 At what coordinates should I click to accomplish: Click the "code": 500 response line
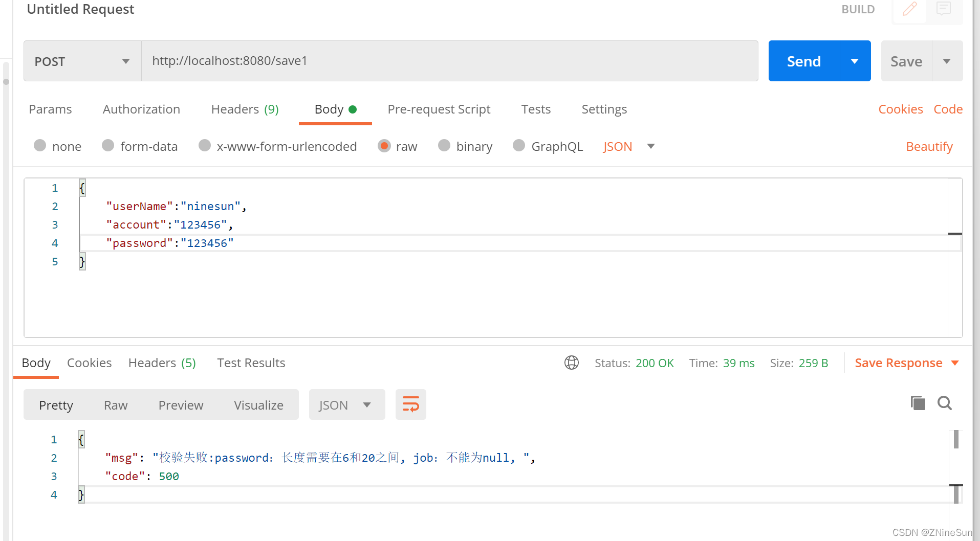coord(142,476)
